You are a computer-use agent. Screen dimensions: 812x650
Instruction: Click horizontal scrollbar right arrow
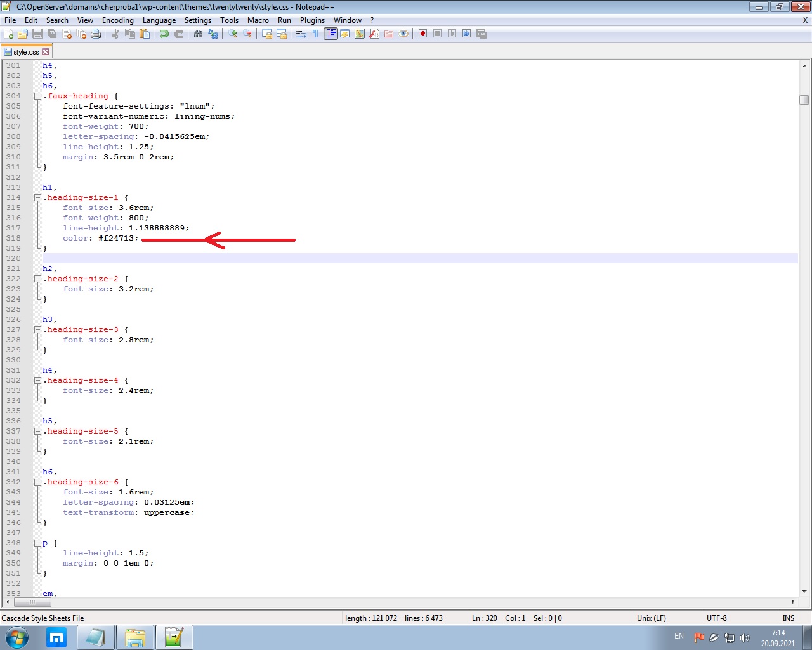coord(793,602)
